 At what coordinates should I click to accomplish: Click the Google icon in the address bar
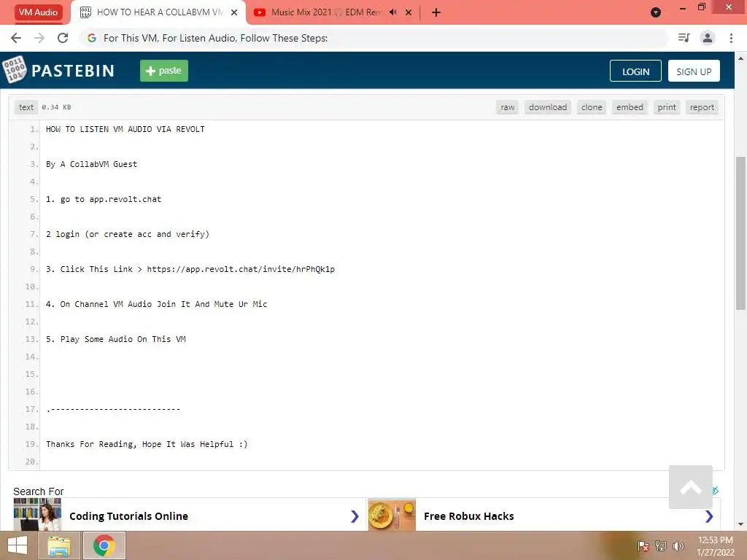[92, 38]
